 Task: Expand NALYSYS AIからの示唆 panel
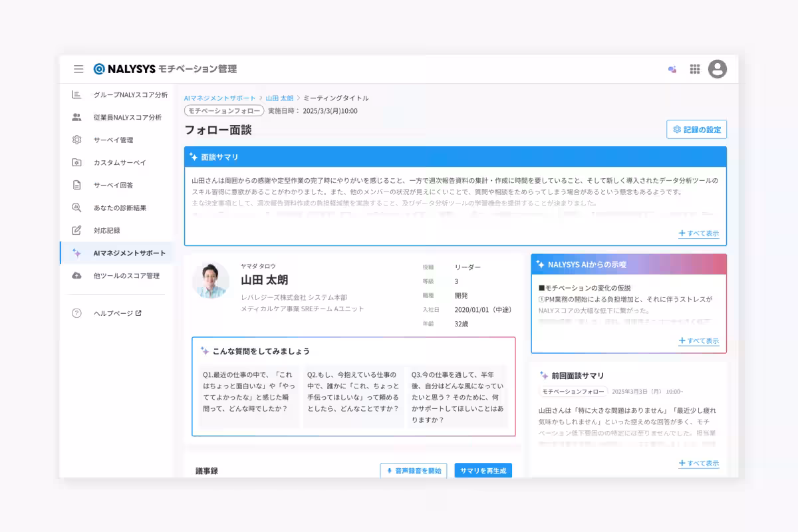(699, 340)
